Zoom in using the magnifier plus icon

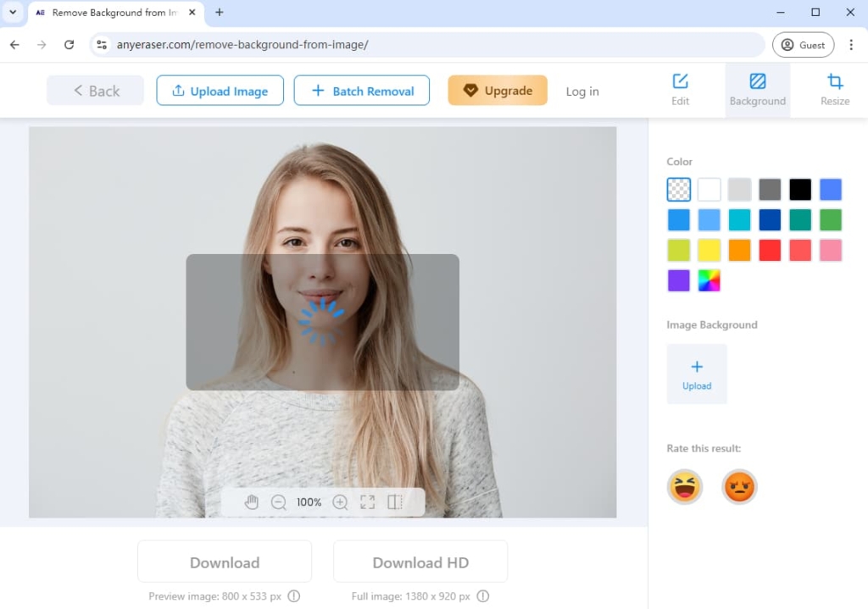(x=340, y=501)
